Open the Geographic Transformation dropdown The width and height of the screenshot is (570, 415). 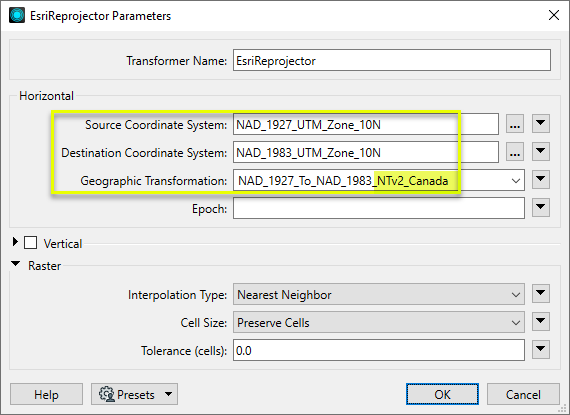tap(379, 180)
